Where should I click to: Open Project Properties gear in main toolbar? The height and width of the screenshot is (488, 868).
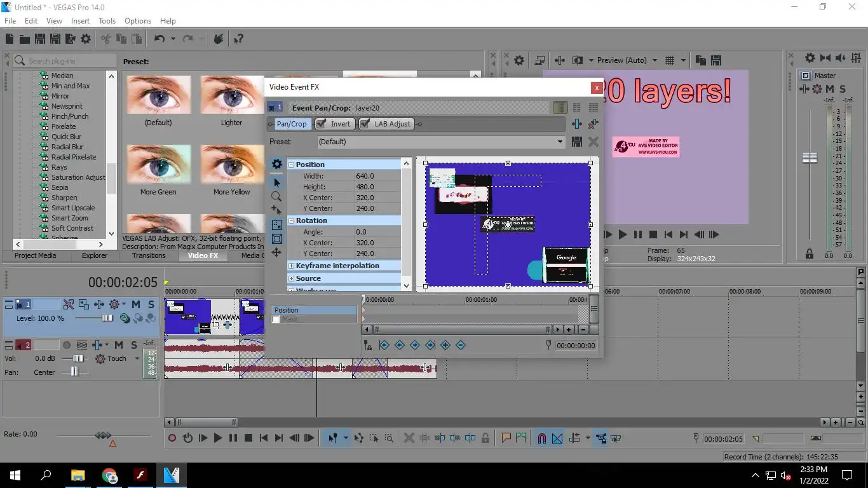coord(86,39)
